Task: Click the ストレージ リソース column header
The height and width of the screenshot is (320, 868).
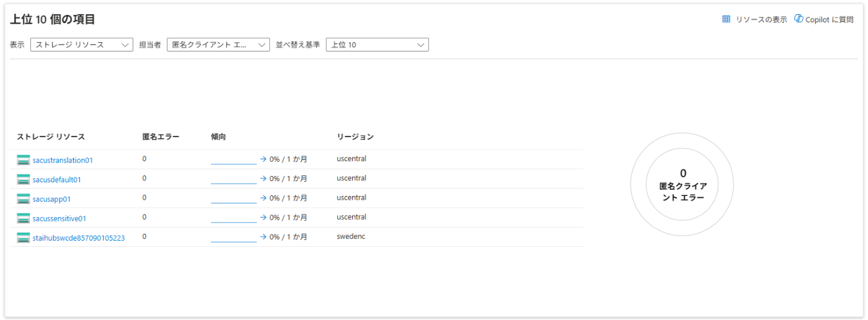Action: (x=51, y=136)
